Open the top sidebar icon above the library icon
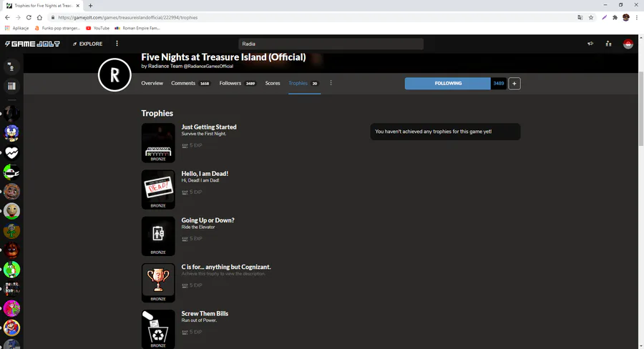 pos(11,67)
